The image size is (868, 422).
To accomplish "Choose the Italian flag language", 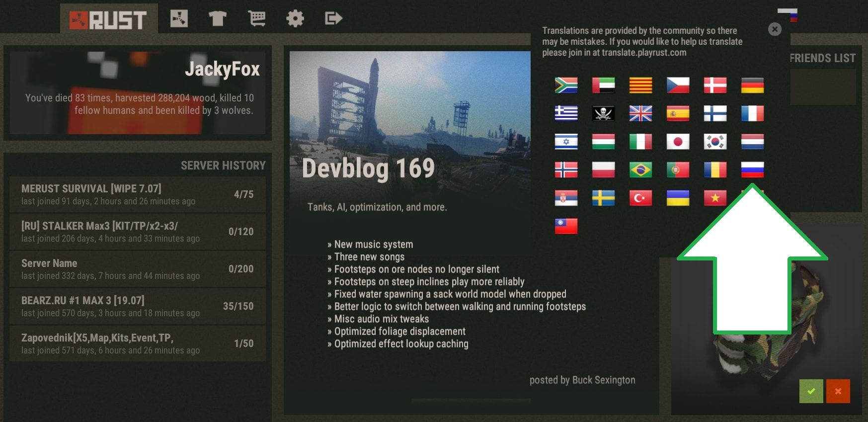I will [x=640, y=142].
